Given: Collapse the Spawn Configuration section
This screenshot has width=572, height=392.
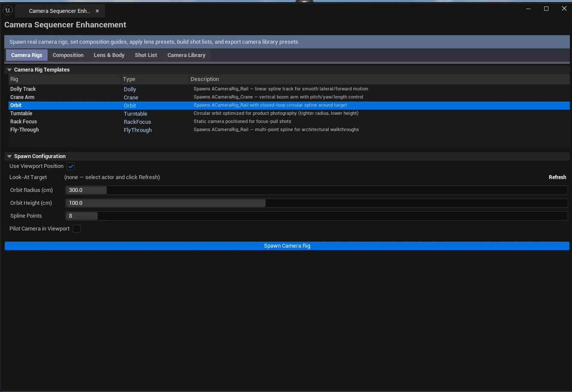Looking at the screenshot, I should (9, 156).
